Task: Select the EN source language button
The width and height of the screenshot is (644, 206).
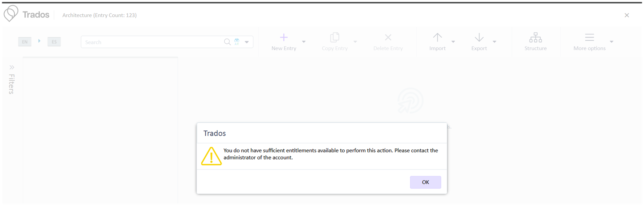Action: (x=25, y=41)
